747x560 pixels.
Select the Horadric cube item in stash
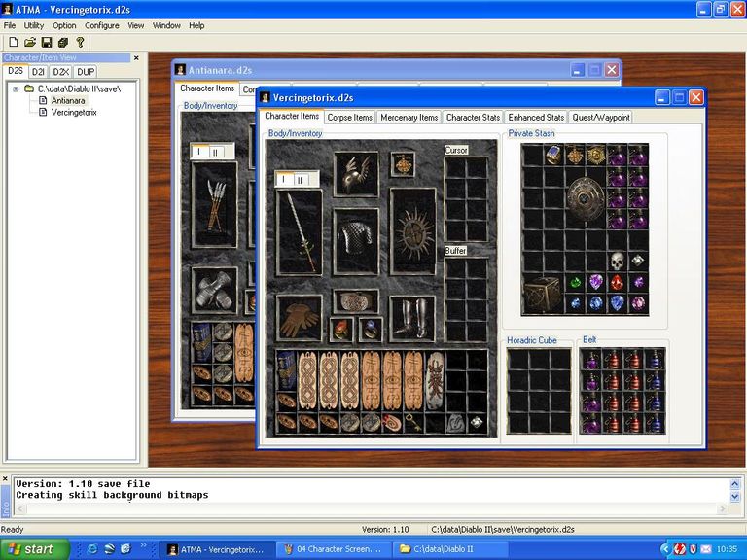coord(544,295)
